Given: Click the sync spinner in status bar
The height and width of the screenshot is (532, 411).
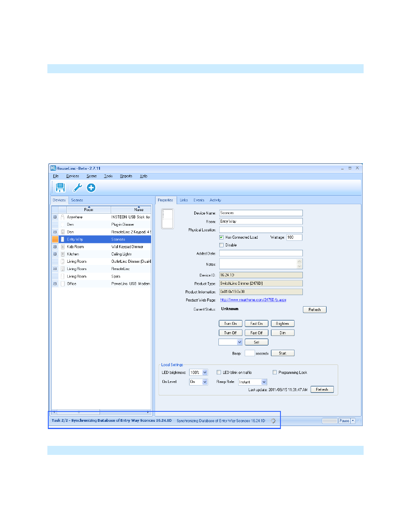Looking at the screenshot, I should 273,421.
